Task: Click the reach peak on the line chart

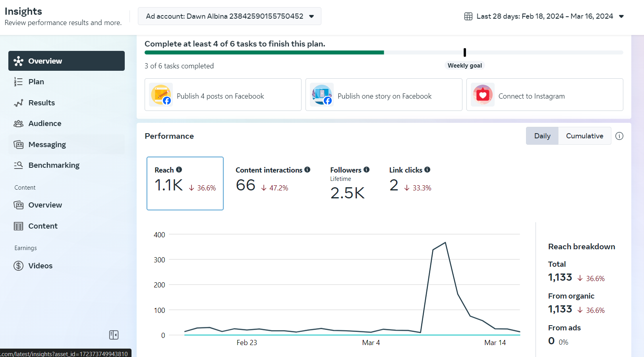Action: [x=445, y=243]
